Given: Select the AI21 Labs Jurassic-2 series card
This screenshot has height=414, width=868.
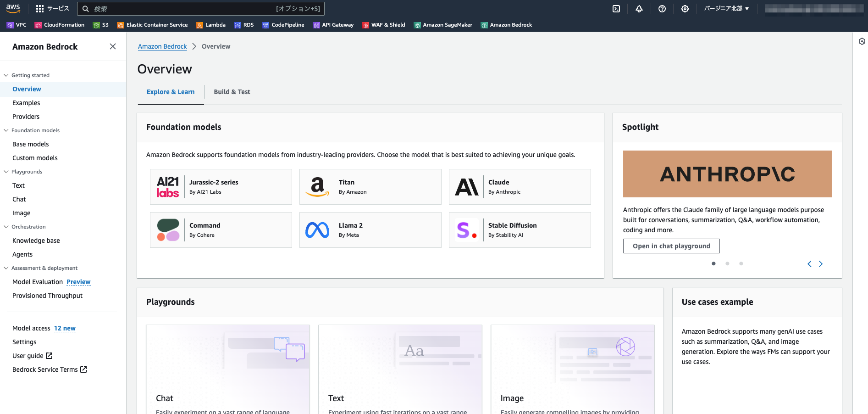Looking at the screenshot, I should point(221,187).
